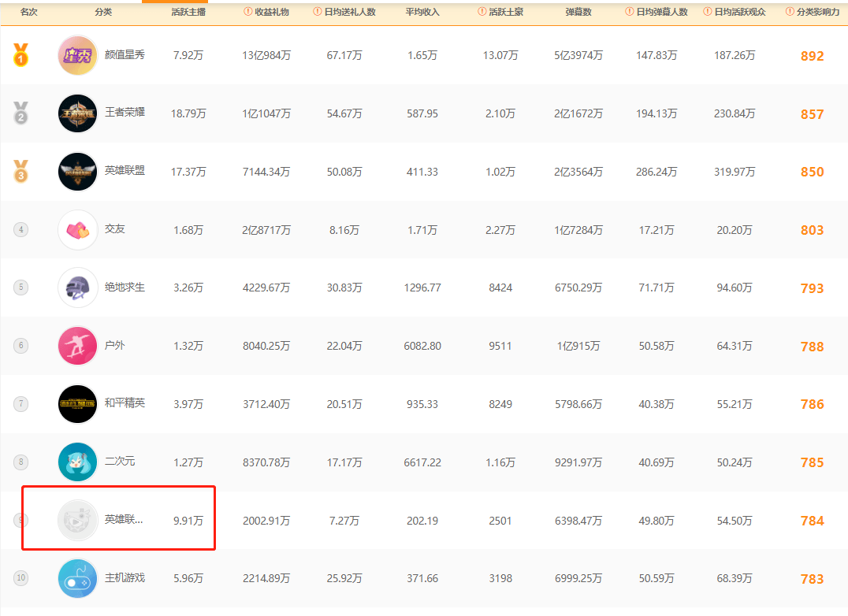The image size is (848, 616).
Task: Open the 英雄联盟 category name link
Action: point(125,171)
